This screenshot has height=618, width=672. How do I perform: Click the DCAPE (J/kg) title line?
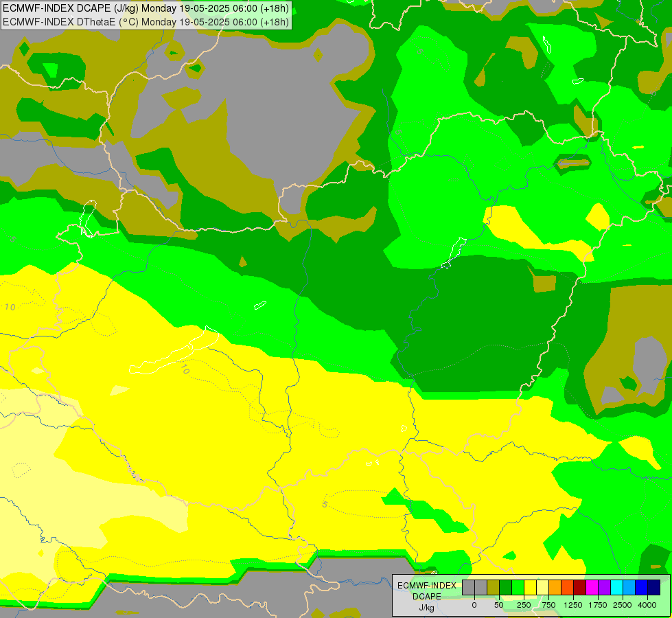[x=146, y=8]
